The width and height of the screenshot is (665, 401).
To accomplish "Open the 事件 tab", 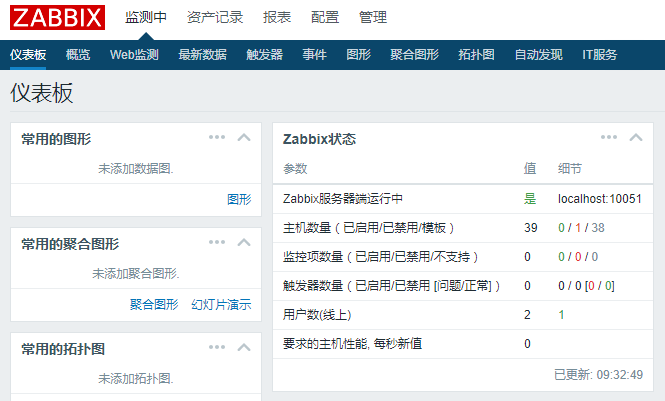I will click(314, 55).
